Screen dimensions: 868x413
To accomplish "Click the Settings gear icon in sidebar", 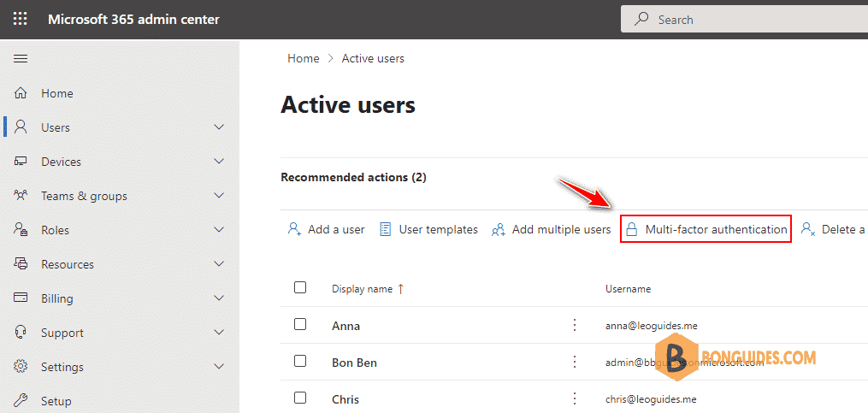I will tap(21, 367).
